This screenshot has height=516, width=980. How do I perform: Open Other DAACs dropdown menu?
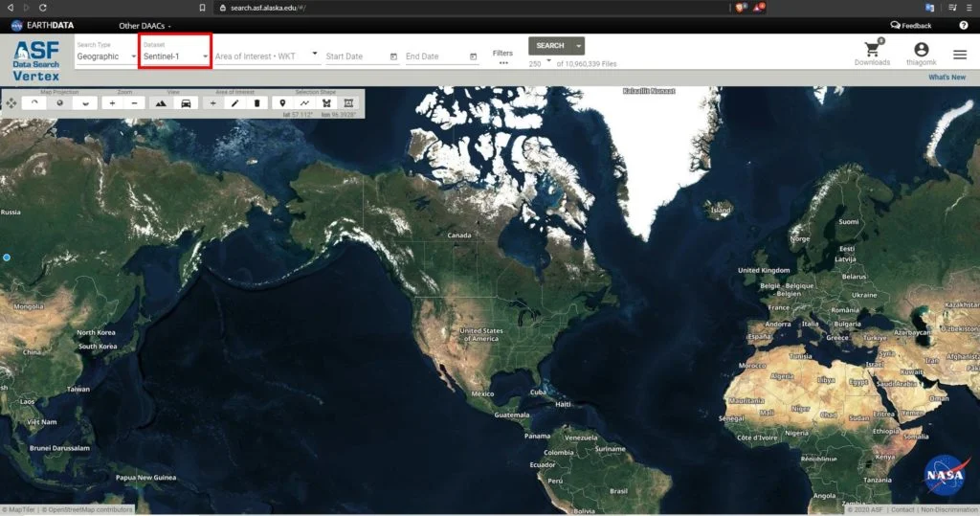[x=145, y=26]
